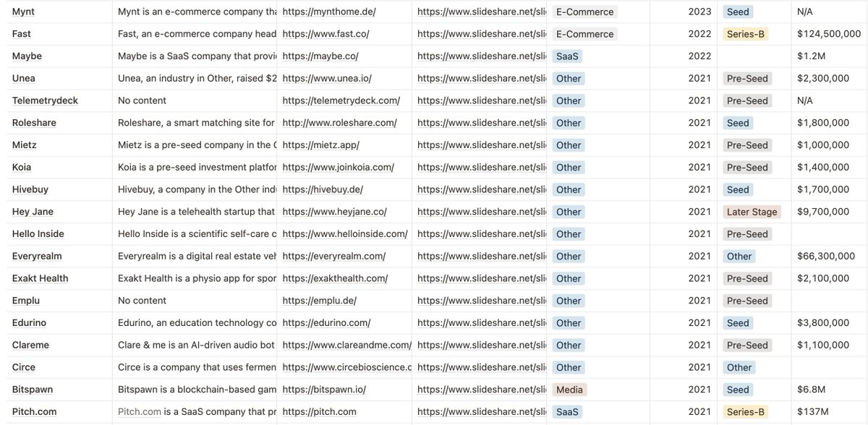Visit https://edurino.com/ link
Viewport: 868px width, 425px height.
(327, 323)
